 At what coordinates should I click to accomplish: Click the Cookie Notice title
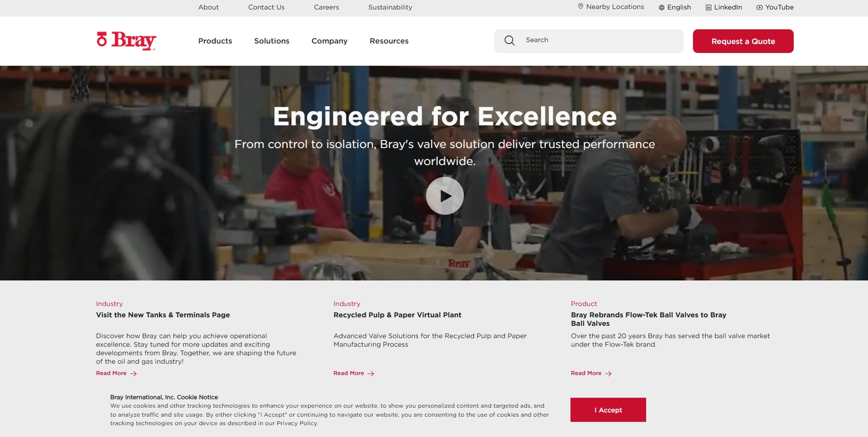pyautogui.click(x=164, y=397)
